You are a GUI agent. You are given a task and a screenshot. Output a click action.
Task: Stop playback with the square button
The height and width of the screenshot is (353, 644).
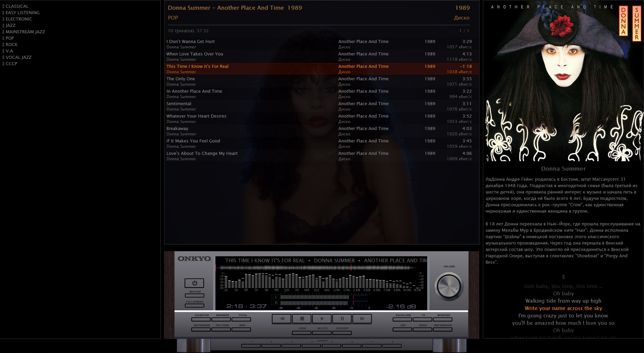click(302, 318)
